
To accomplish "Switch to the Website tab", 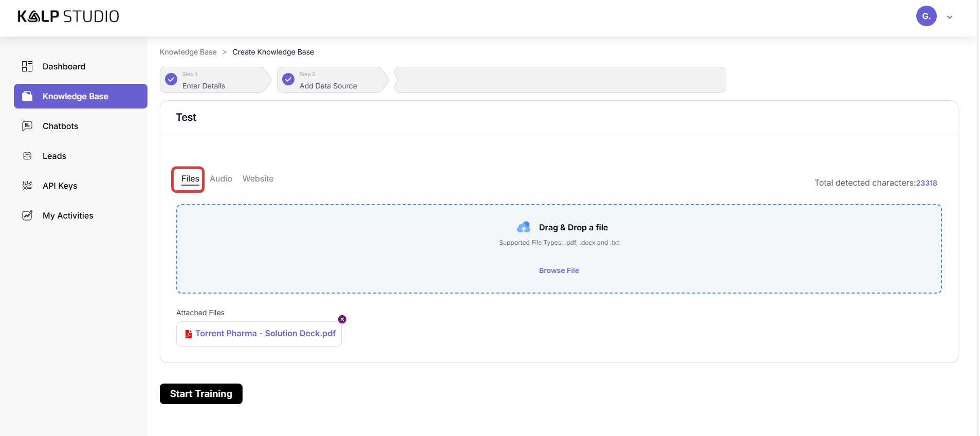I will [258, 178].
